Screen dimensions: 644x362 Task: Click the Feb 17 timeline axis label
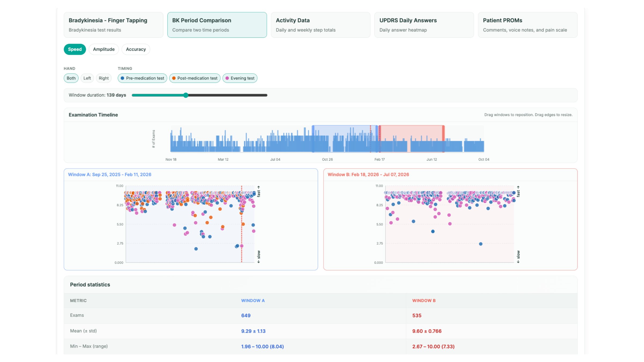[379, 159]
